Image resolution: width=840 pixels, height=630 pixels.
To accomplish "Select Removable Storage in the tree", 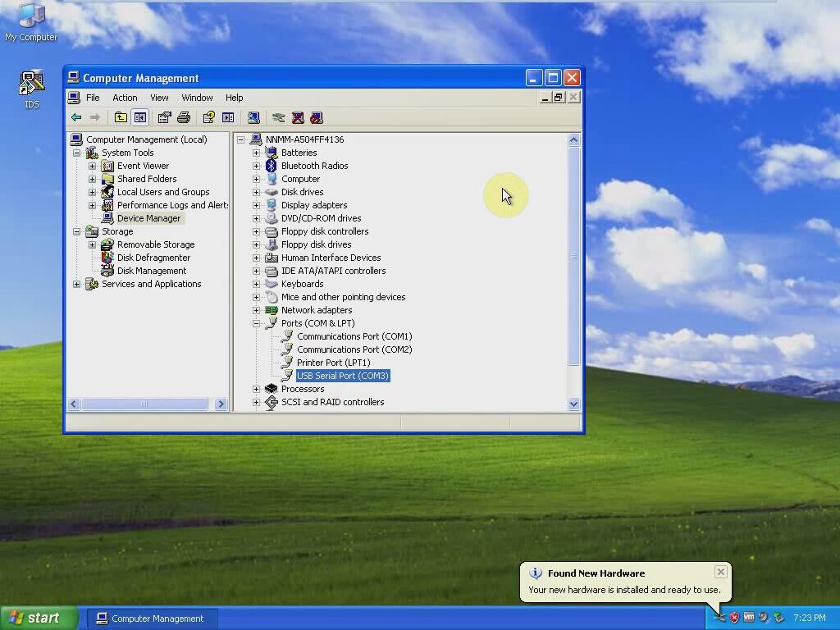I will pos(156,244).
